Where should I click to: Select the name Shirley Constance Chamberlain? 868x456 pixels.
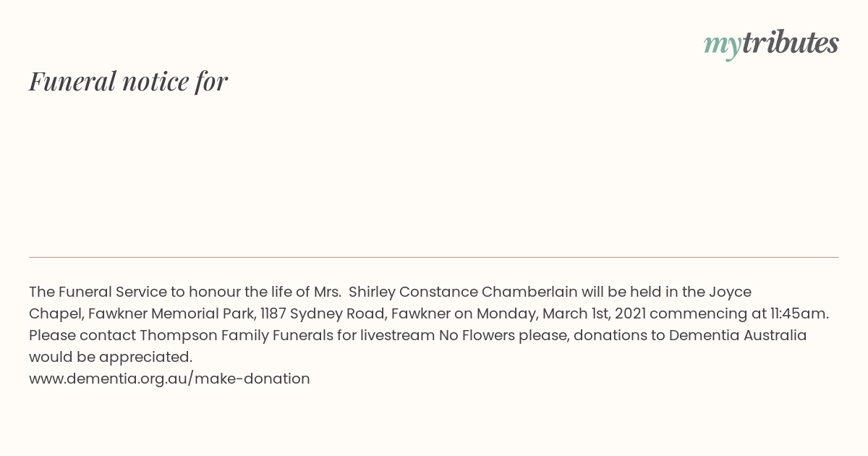(x=463, y=292)
